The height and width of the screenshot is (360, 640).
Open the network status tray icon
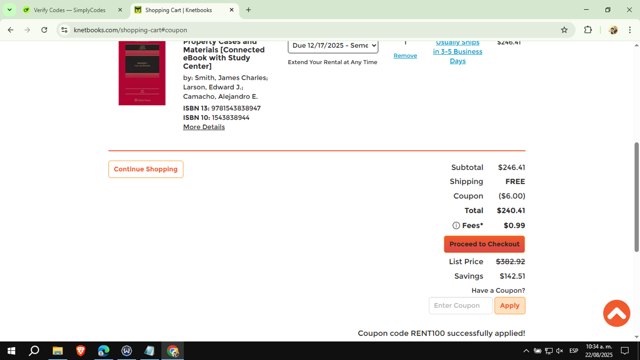[549, 351]
